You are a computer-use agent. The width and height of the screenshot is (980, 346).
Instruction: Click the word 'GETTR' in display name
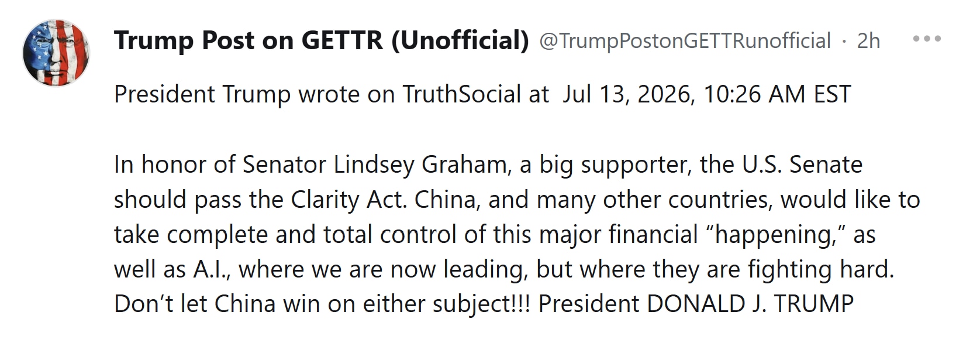point(342,40)
